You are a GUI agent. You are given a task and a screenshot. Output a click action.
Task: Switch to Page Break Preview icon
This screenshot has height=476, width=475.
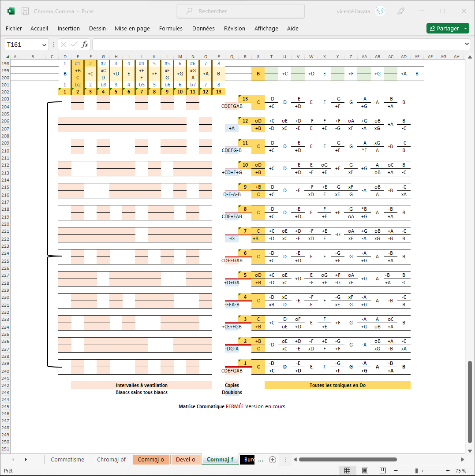[383, 471]
